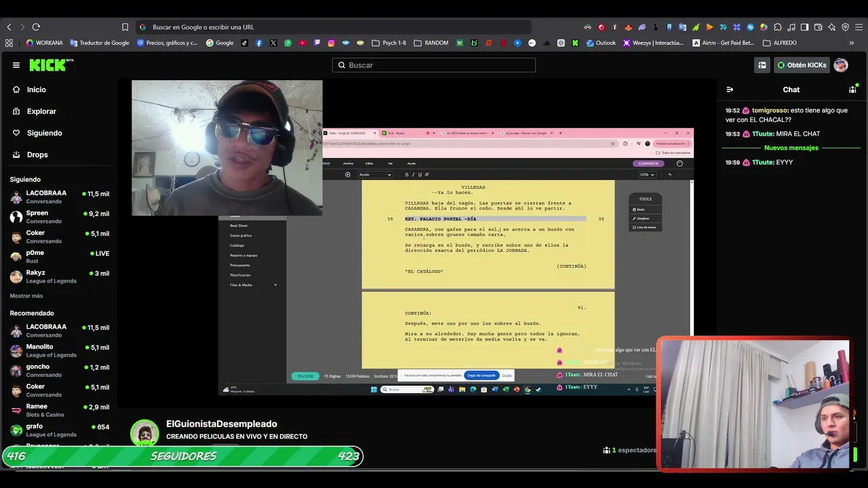Image resolution: width=868 pixels, height=488 pixels.
Task: Click the Kick search field
Action: click(434, 65)
